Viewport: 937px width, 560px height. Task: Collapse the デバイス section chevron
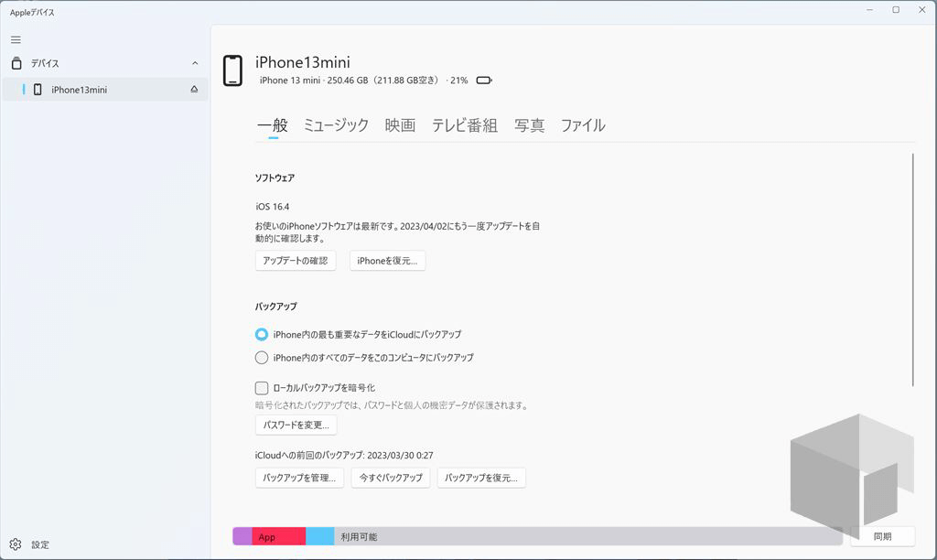[194, 63]
